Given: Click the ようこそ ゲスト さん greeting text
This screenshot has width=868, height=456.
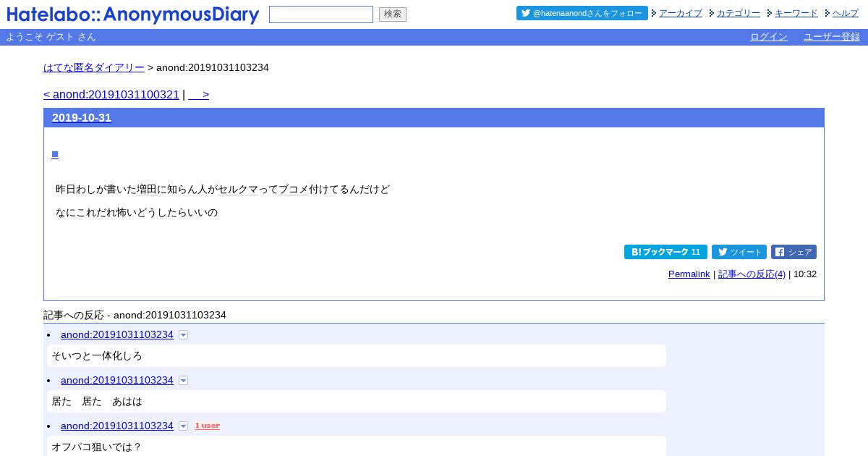Looking at the screenshot, I should [x=51, y=37].
